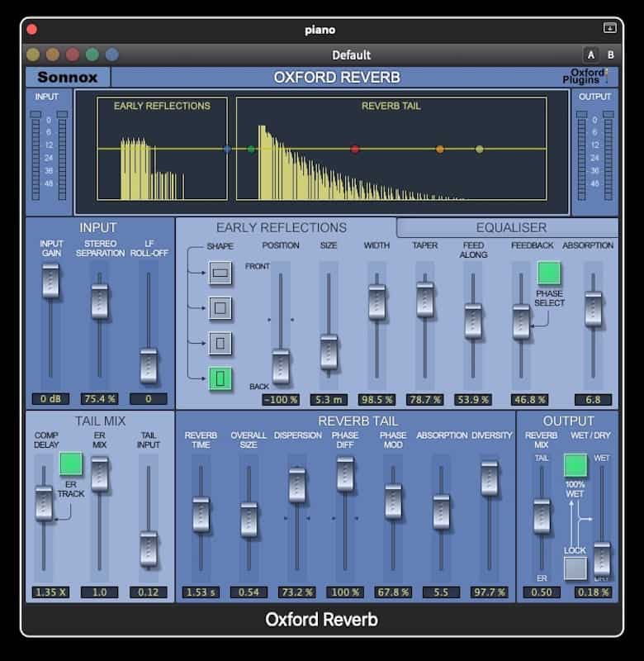Screen dimensions: 644x661
Task: Click the -100 % position value field
Action: click(x=281, y=400)
